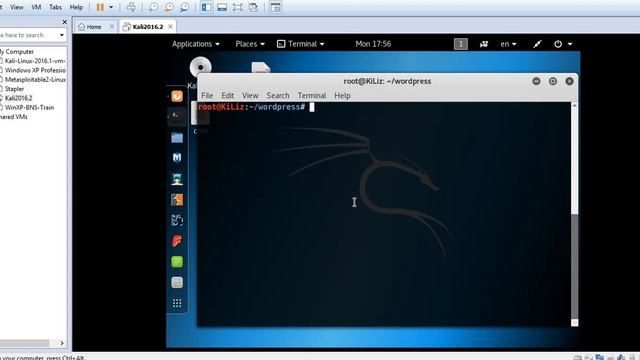
Task: Select My Computer in library tree
Action: [17, 52]
